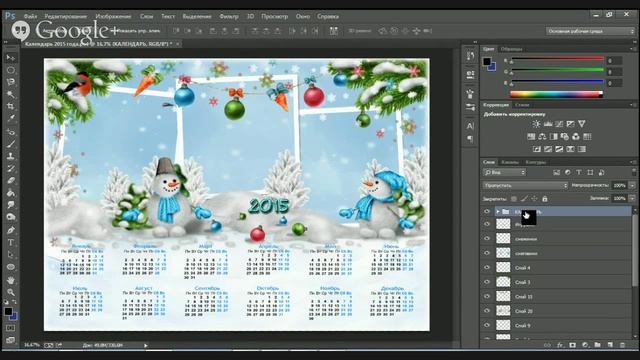
Task: Select the Magic Wand tool
Action: pos(11,94)
